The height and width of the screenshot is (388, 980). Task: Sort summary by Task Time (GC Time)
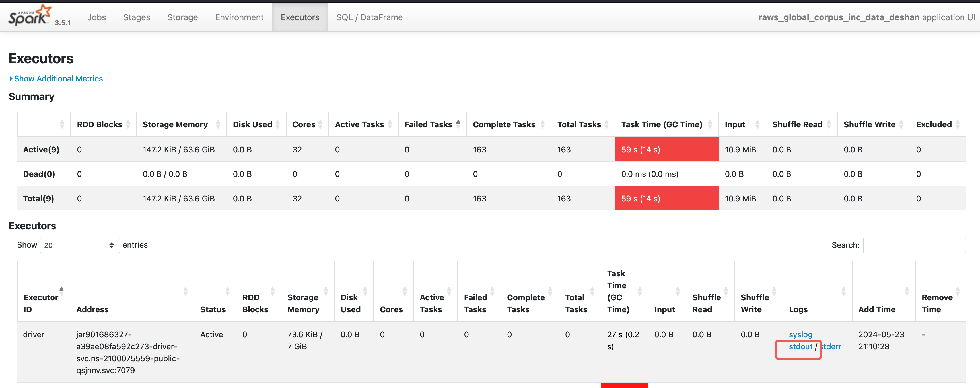point(666,124)
